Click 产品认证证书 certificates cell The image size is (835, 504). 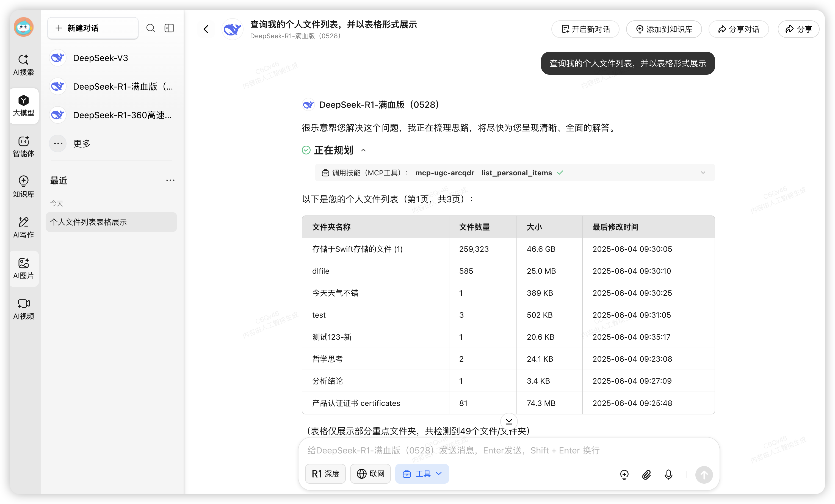point(375,403)
